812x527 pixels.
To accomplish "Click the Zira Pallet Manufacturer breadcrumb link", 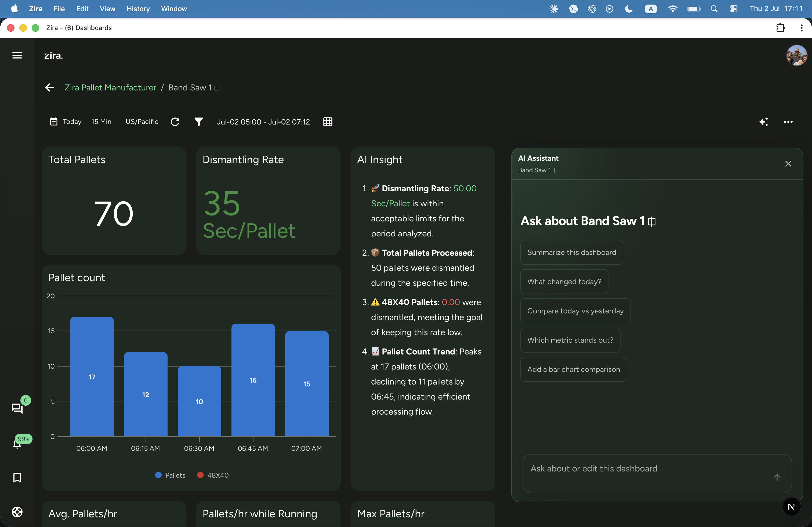I will point(110,87).
